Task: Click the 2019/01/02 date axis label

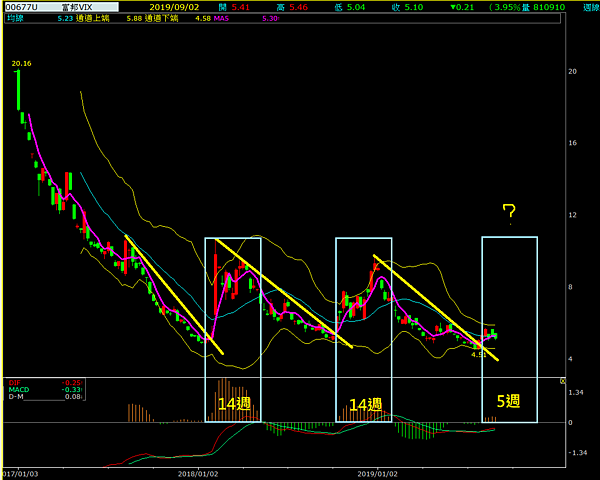Action: 378,474
